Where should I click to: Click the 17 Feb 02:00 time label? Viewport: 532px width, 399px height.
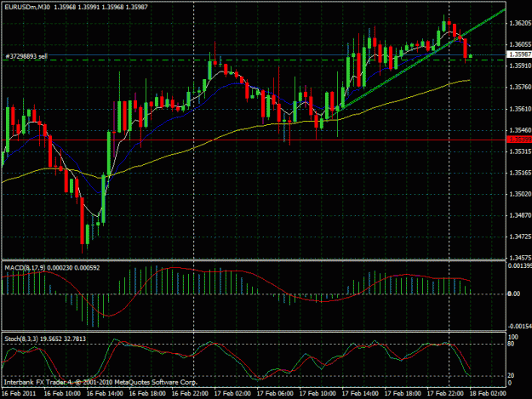click(x=232, y=393)
